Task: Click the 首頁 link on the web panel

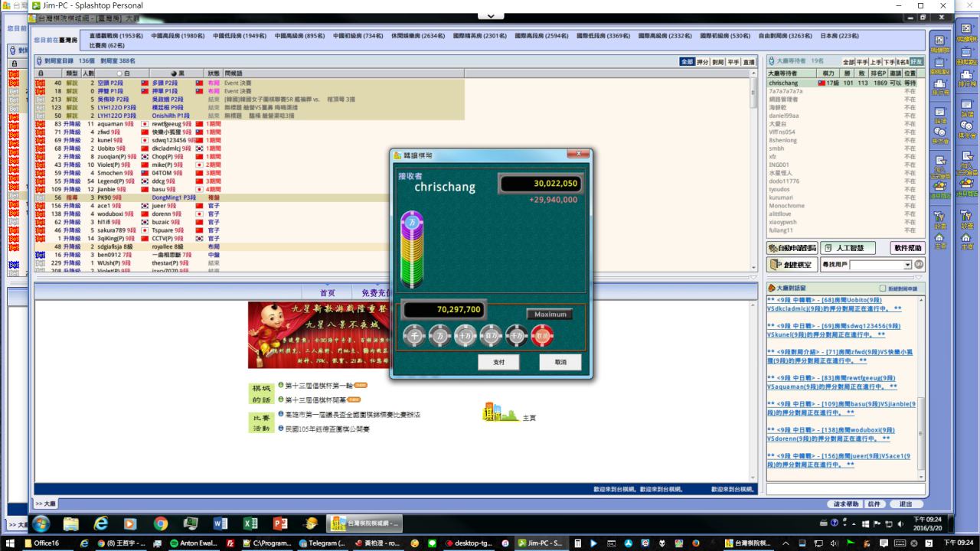Action: pos(328,293)
